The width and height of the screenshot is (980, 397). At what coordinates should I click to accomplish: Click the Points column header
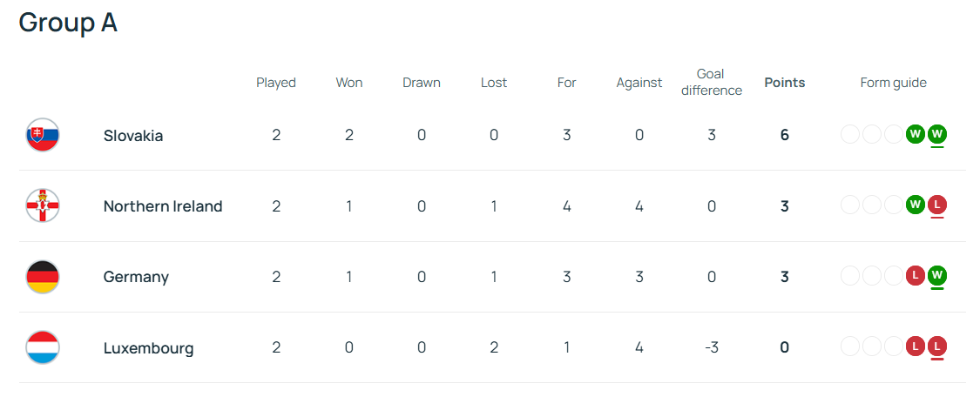[784, 83]
